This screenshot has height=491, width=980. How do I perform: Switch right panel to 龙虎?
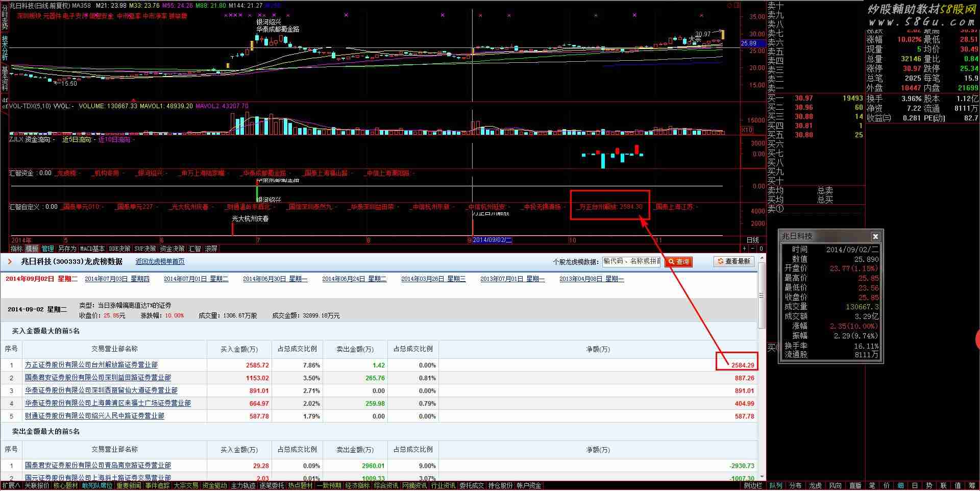pos(816,485)
